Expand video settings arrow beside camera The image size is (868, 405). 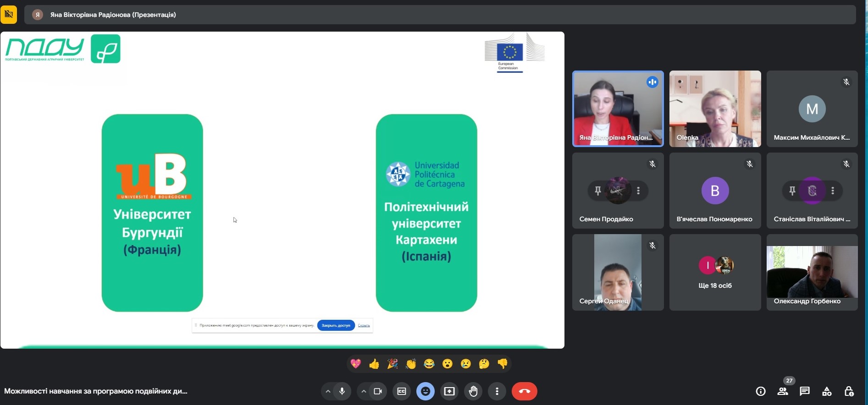click(x=364, y=391)
